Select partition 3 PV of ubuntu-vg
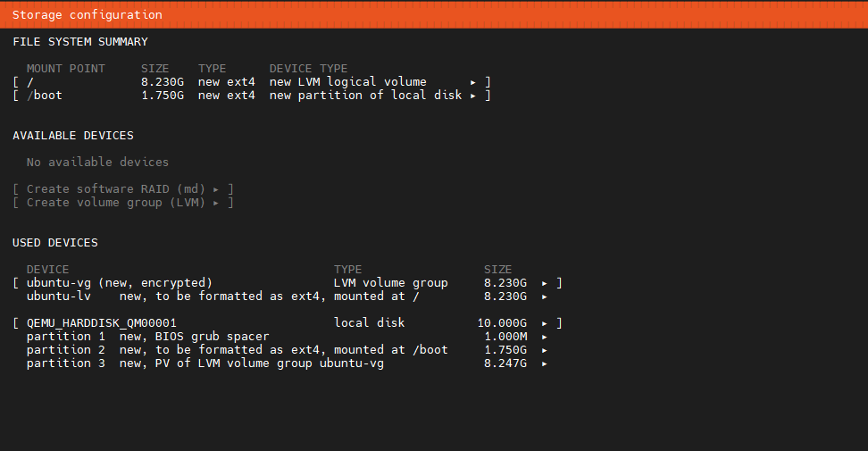The image size is (868, 451). pos(205,363)
